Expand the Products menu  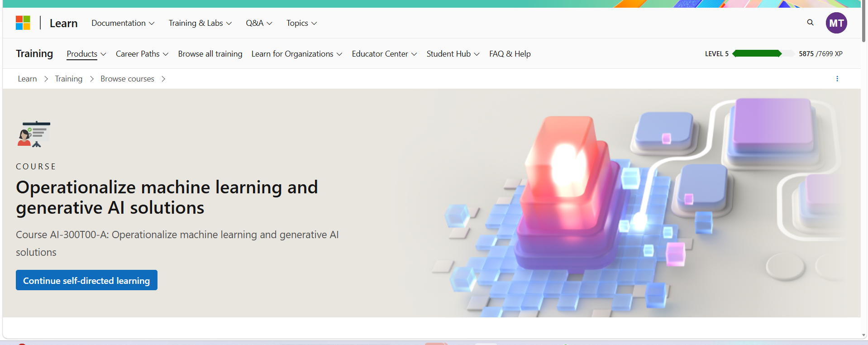pos(86,54)
